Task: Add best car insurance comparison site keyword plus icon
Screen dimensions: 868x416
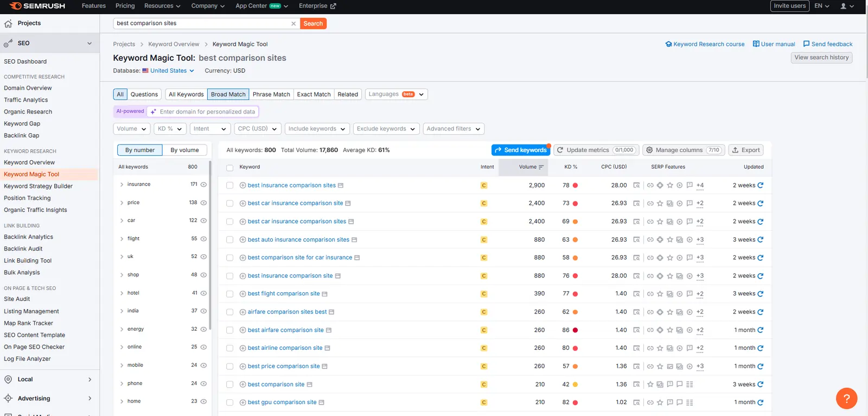Action: coord(242,203)
